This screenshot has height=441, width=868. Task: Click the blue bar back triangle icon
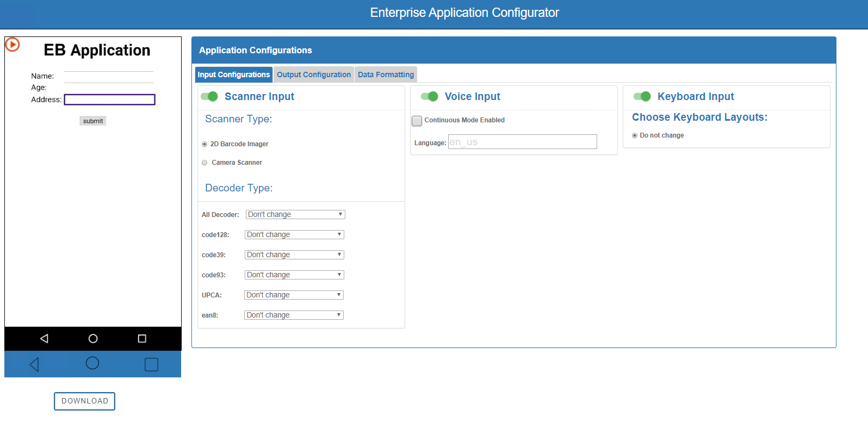(x=34, y=364)
